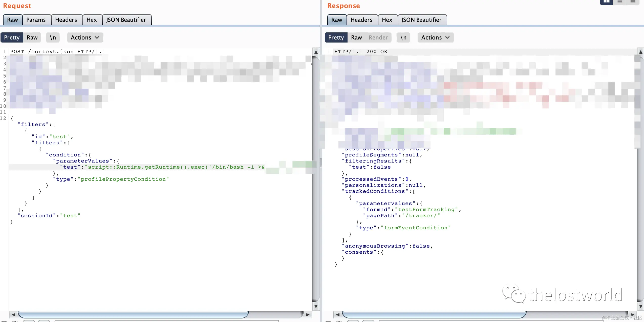
Task: Click response horizontal scroll left arrow
Action: click(338, 315)
